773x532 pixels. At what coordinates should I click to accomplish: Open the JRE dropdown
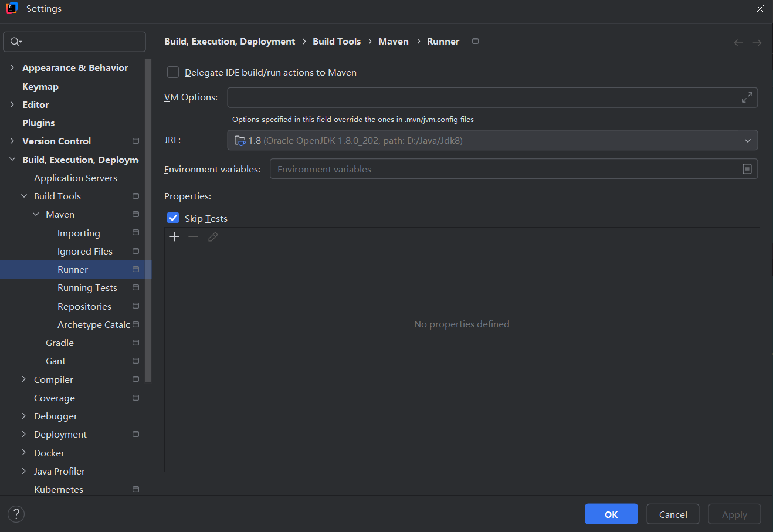[493, 140]
